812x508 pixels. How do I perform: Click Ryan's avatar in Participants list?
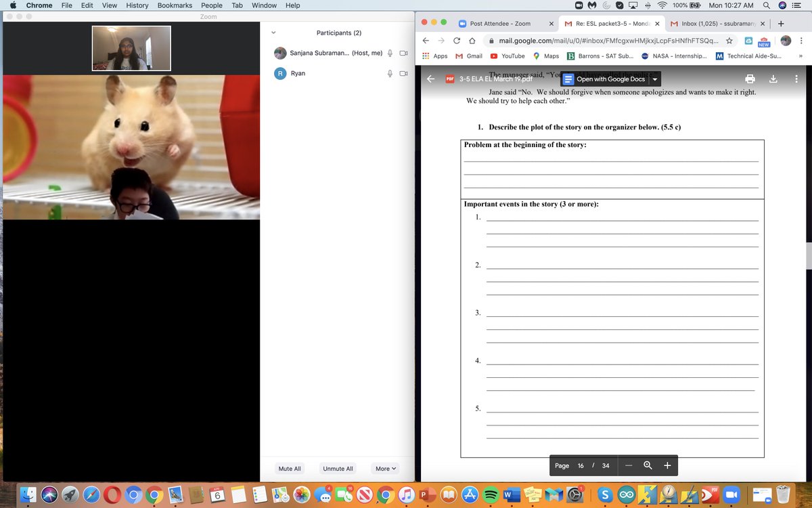280,73
